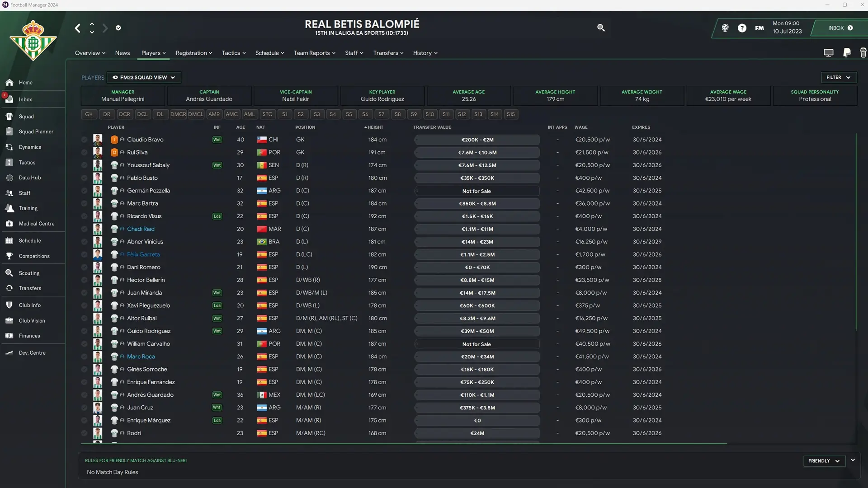Open the Players menu tab
The height and width of the screenshot is (488, 868).
pyautogui.click(x=153, y=53)
